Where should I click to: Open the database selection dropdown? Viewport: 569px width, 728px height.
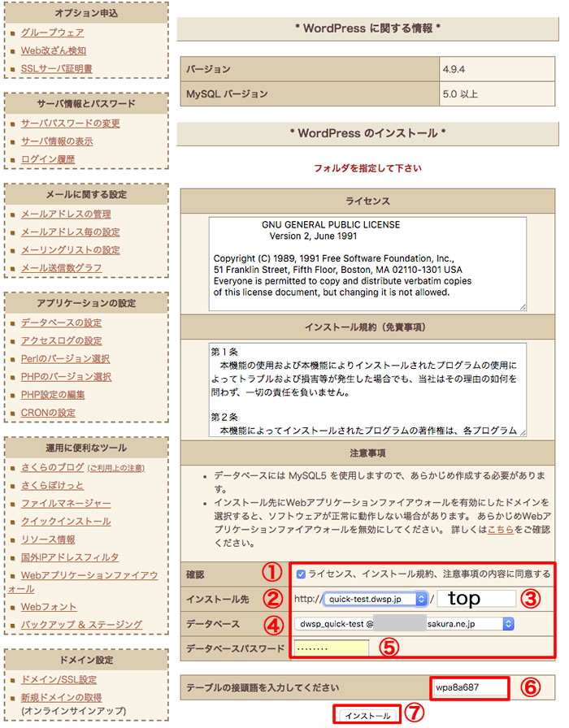click(405, 624)
